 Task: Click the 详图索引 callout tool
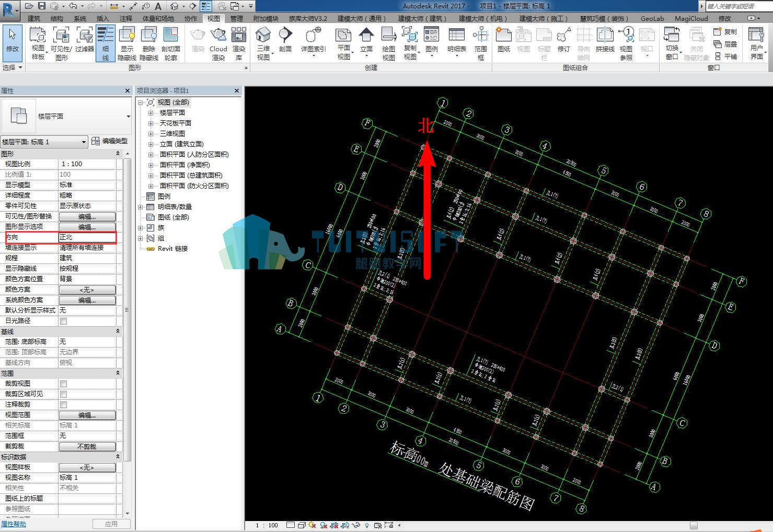click(313, 41)
